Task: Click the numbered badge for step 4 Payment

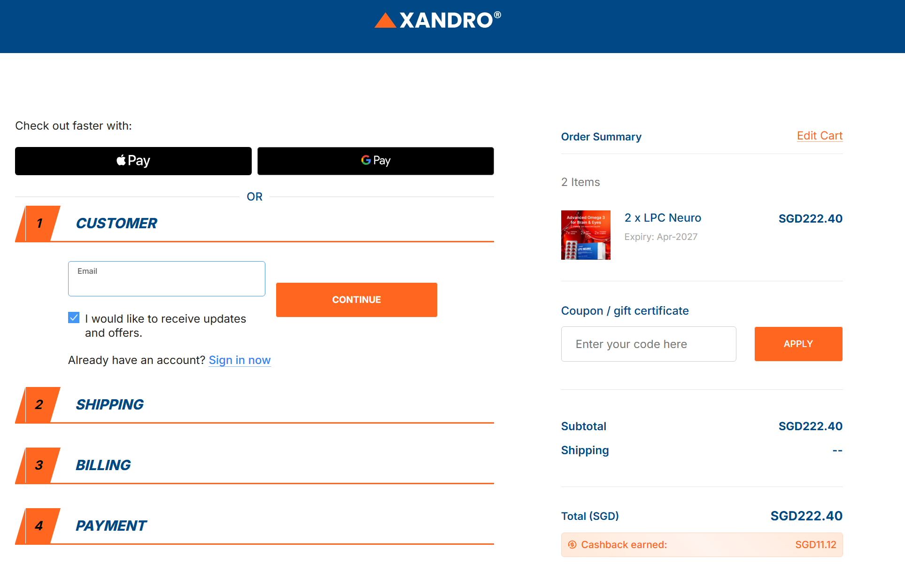Action: point(39,526)
